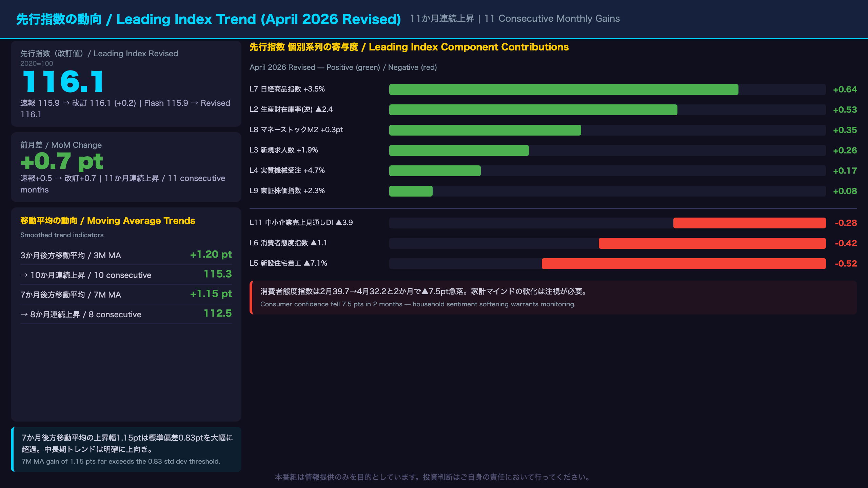
Task: Click the 116.1 leading index value
Action: (x=63, y=82)
